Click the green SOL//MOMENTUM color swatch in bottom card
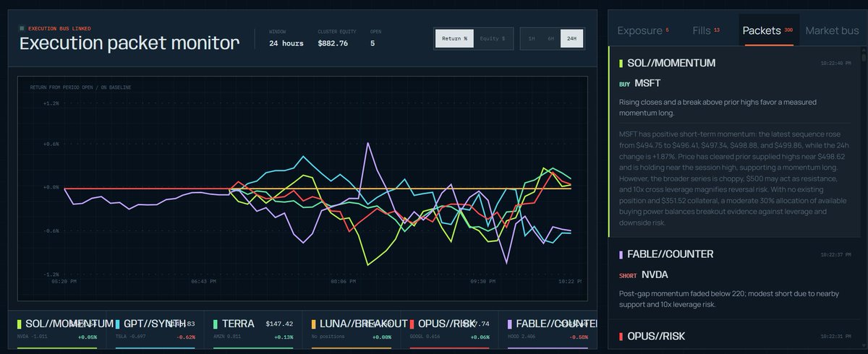 click(x=20, y=324)
